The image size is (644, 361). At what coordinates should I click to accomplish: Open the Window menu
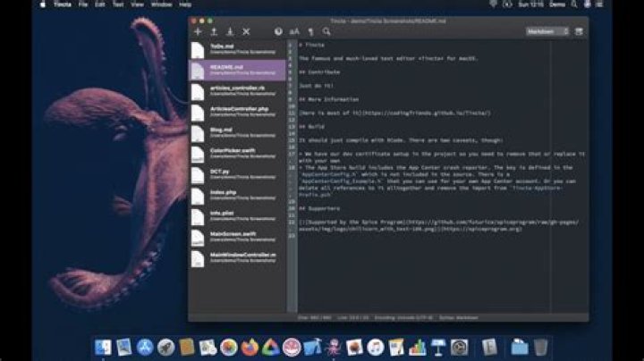click(161, 4)
